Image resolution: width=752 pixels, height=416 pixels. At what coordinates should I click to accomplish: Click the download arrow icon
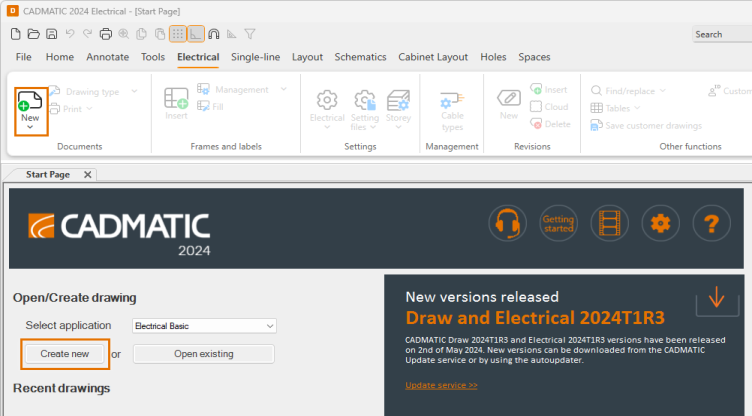coord(715,298)
